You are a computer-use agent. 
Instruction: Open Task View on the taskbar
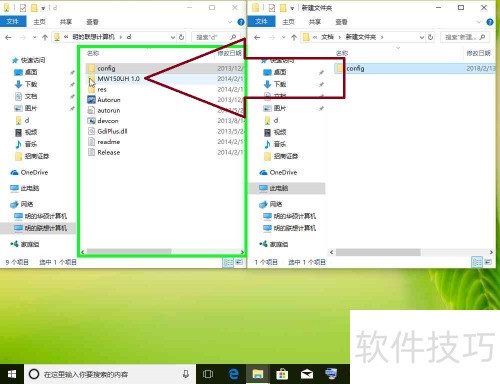(208, 374)
